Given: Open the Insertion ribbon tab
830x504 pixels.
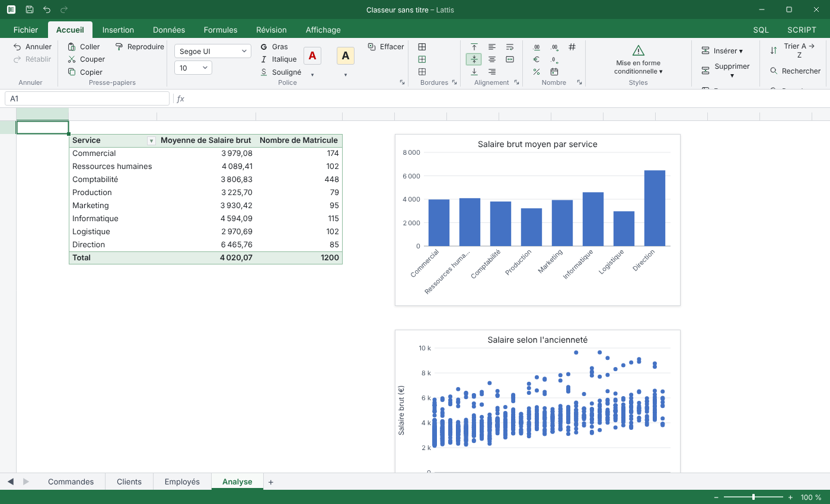Looking at the screenshot, I should point(118,30).
